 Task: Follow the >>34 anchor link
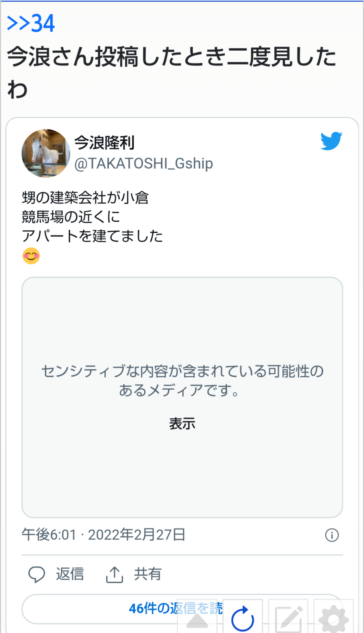tap(31, 23)
